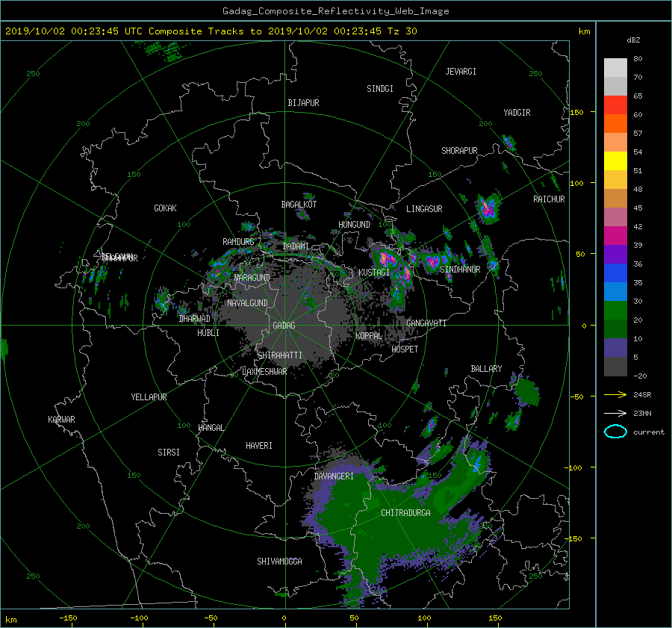Click the dark grey -20 dBZ swatch
Screen dimensions: 672x628
click(615, 367)
